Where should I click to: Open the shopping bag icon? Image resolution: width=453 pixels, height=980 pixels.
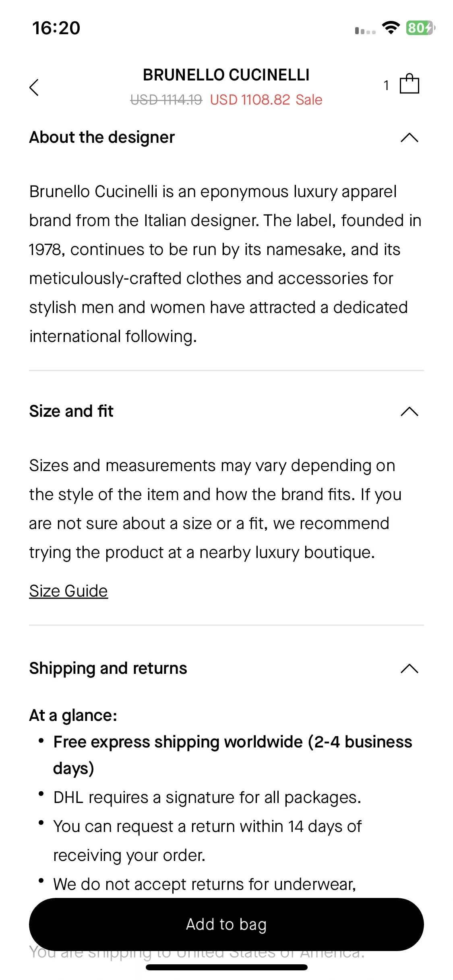point(409,84)
